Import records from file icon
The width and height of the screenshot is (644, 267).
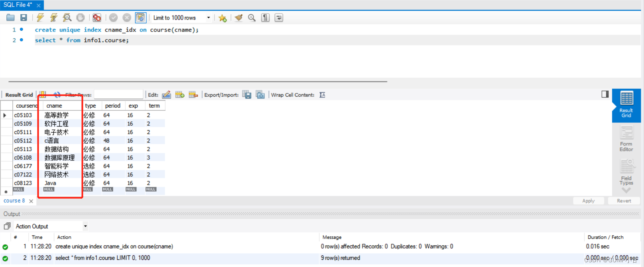point(260,95)
